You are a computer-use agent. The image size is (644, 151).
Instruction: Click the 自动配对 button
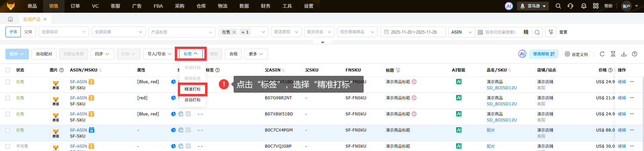44,54
